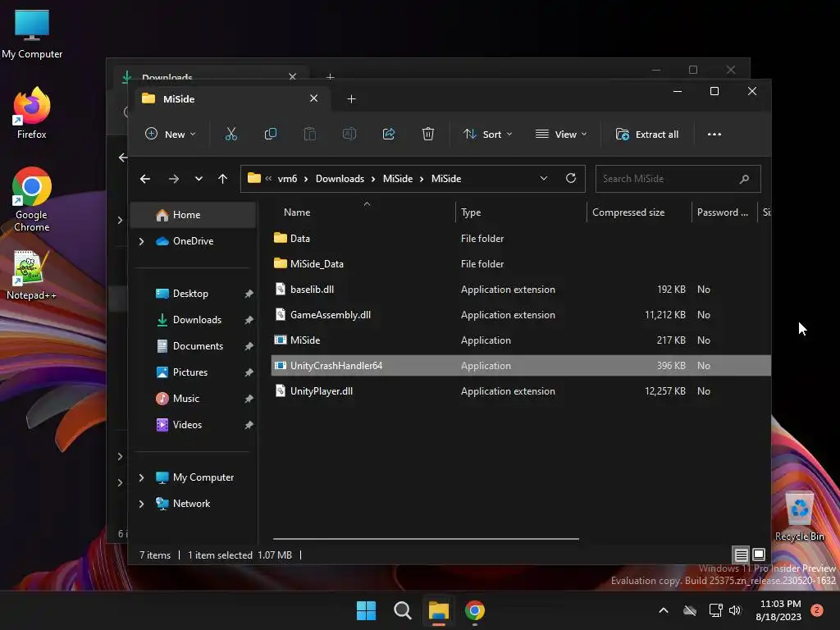Click the Rename icon in toolbar
Screen dimensions: 840x630
coord(349,134)
